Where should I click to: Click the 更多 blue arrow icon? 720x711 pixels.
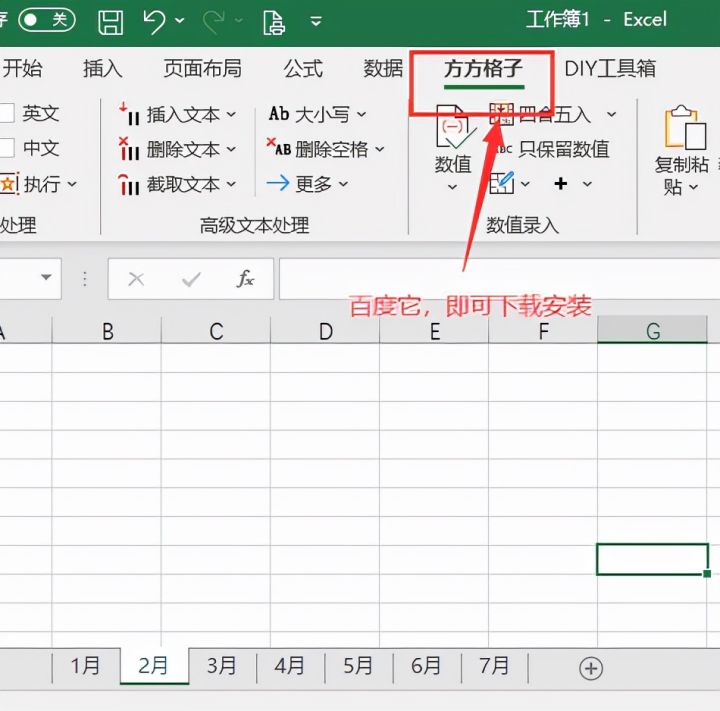[x=278, y=183]
